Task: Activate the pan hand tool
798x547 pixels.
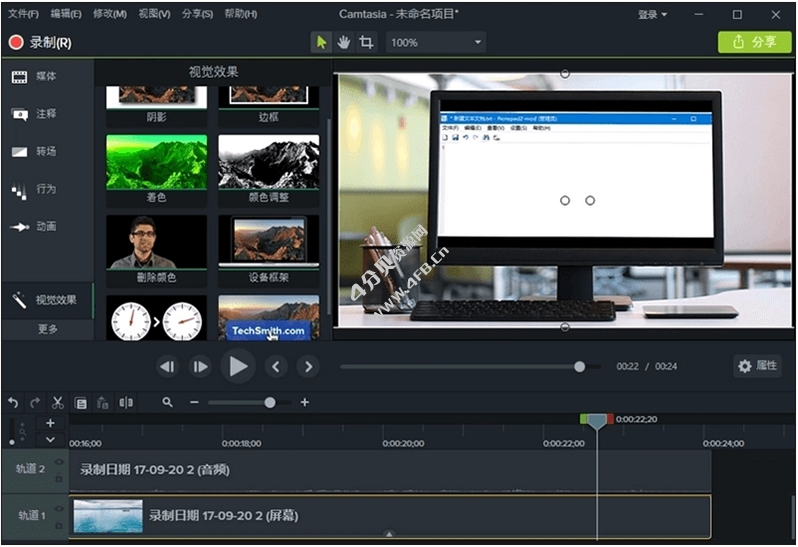Action: (x=343, y=42)
